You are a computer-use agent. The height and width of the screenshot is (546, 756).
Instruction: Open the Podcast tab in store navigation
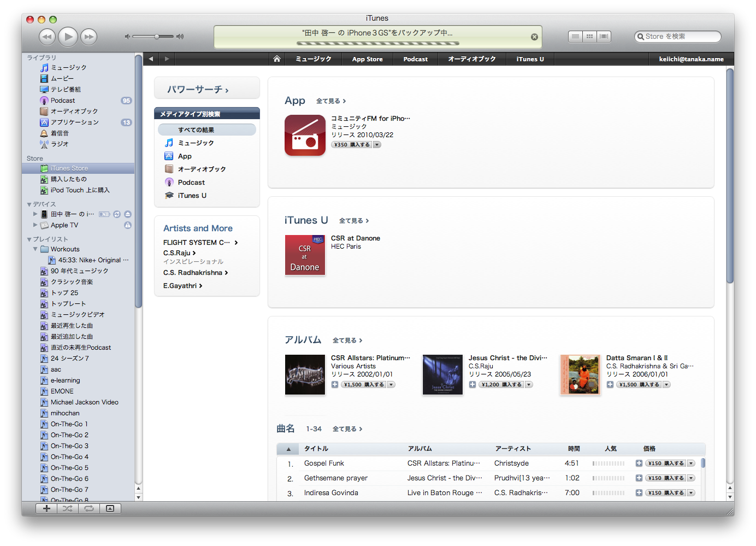click(x=415, y=59)
